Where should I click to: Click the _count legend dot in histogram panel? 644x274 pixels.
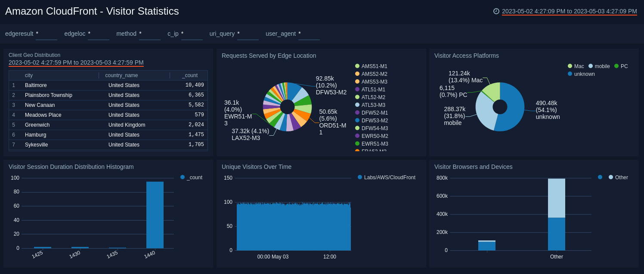(x=183, y=177)
